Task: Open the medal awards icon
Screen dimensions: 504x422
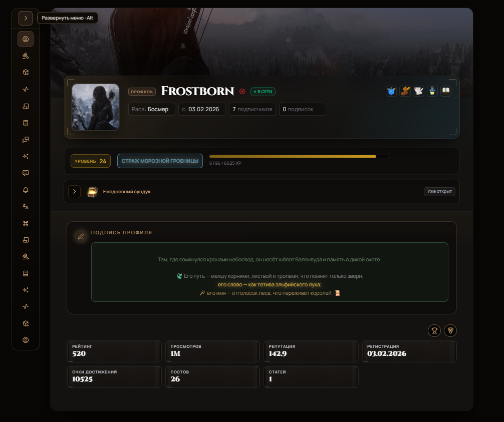Action: (450, 330)
